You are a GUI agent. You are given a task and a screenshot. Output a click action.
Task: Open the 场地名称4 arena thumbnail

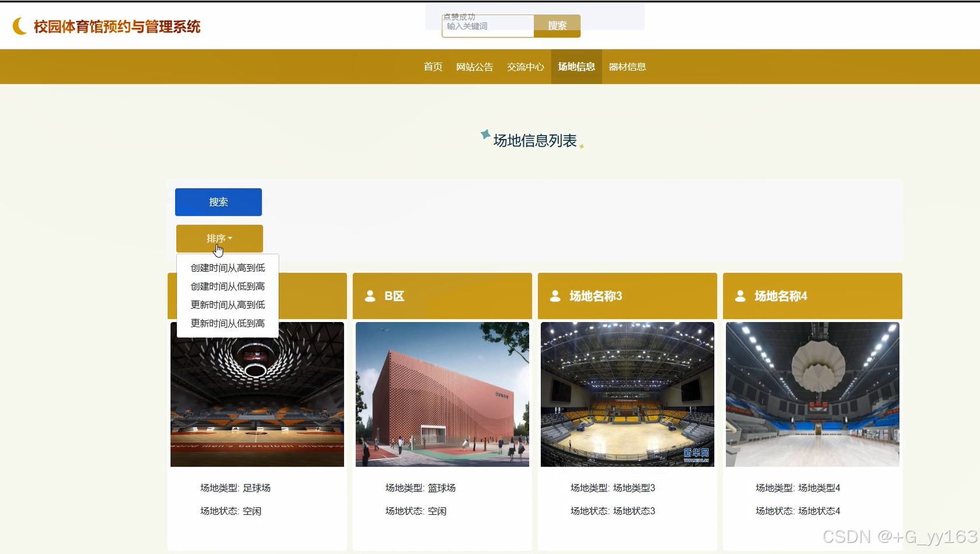[x=812, y=394]
